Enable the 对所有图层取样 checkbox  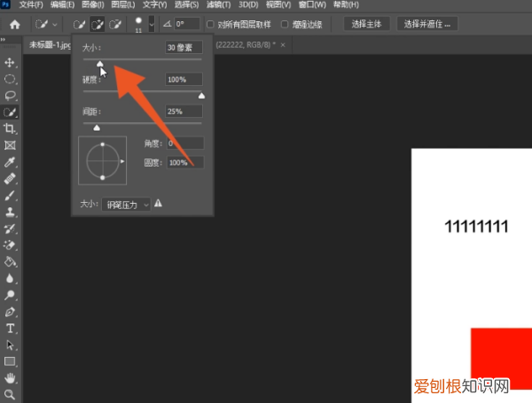pyautogui.click(x=210, y=24)
